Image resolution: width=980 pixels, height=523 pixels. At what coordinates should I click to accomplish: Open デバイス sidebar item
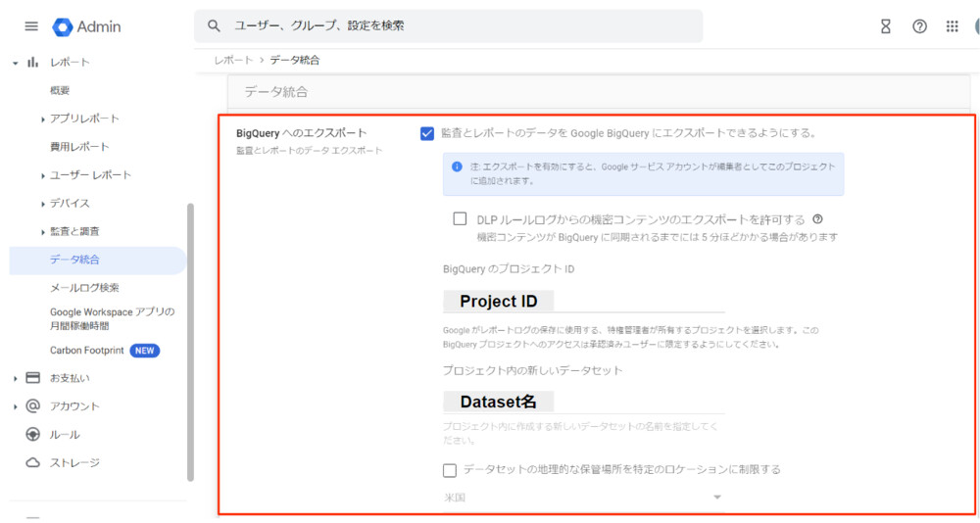(70, 203)
